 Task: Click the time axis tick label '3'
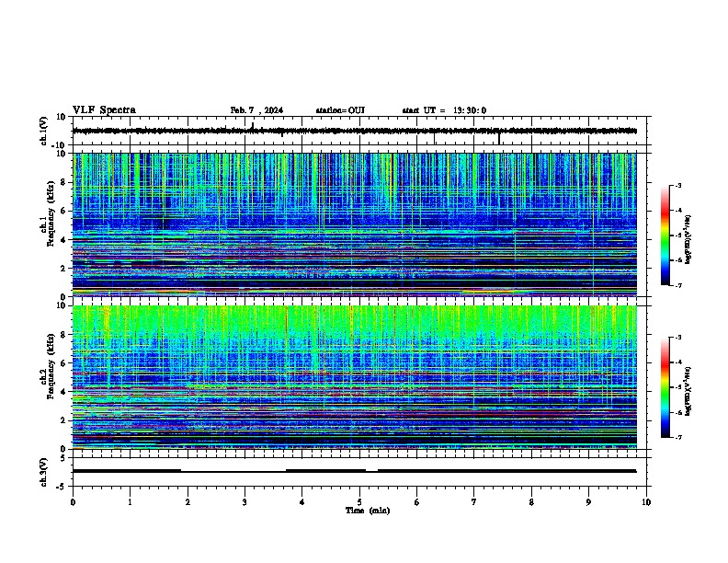(245, 501)
